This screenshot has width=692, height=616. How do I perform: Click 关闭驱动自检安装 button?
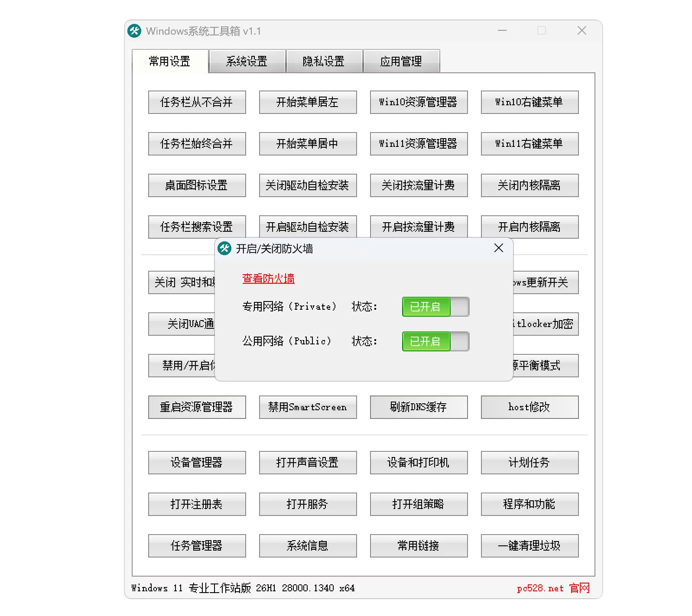308,185
